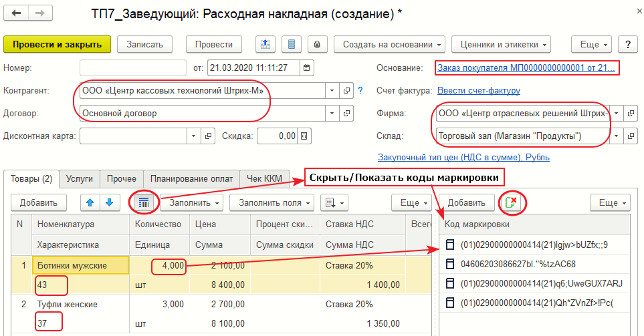Click the delete marking code icon with red cross
The height and width of the screenshot is (336, 644).
(512, 202)
